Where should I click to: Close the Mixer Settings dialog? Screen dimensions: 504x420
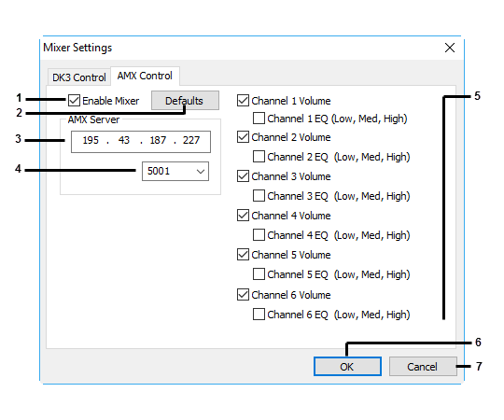(x=450, y=48)
